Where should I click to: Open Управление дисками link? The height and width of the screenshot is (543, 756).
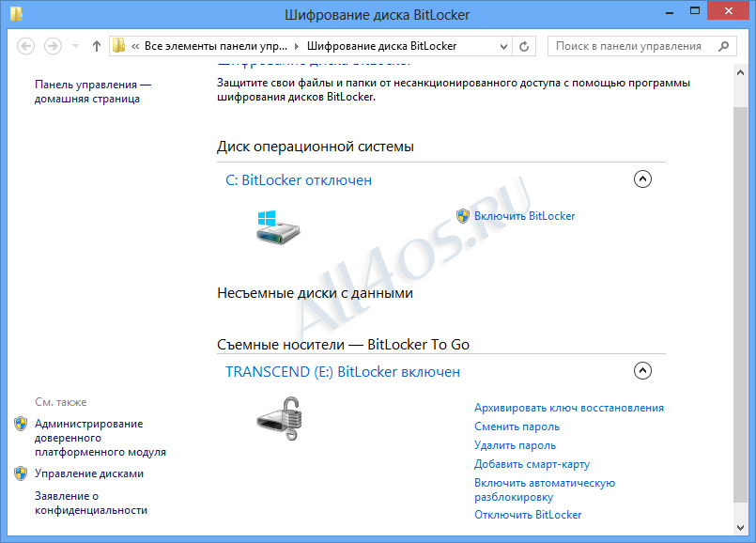click(89, 473)
